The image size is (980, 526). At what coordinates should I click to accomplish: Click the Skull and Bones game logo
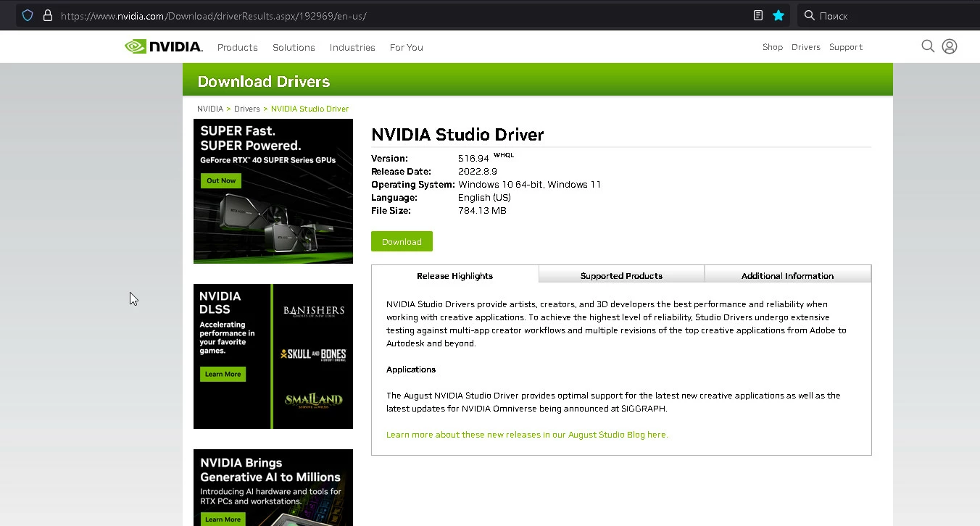pyautogui.click(x=313, y=354)
